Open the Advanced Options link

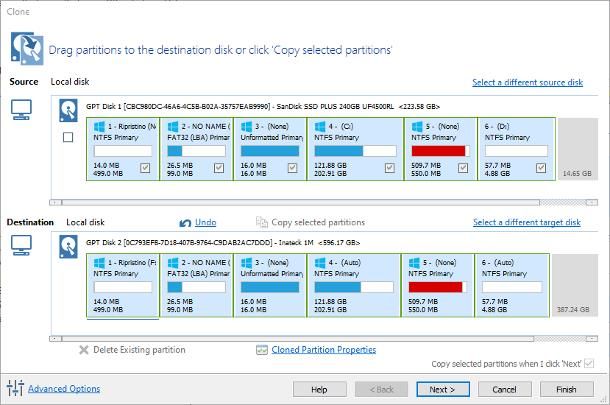(x=64, y=389)
